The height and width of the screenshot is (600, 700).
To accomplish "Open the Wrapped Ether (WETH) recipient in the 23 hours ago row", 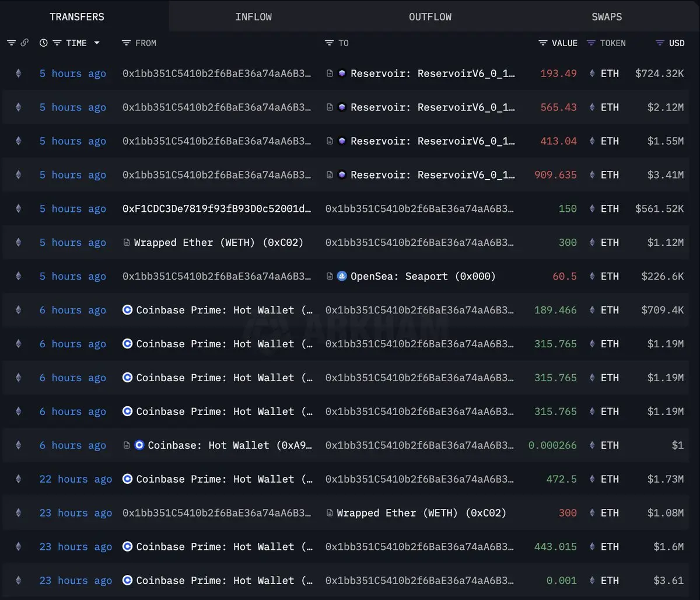I will 422,513.
